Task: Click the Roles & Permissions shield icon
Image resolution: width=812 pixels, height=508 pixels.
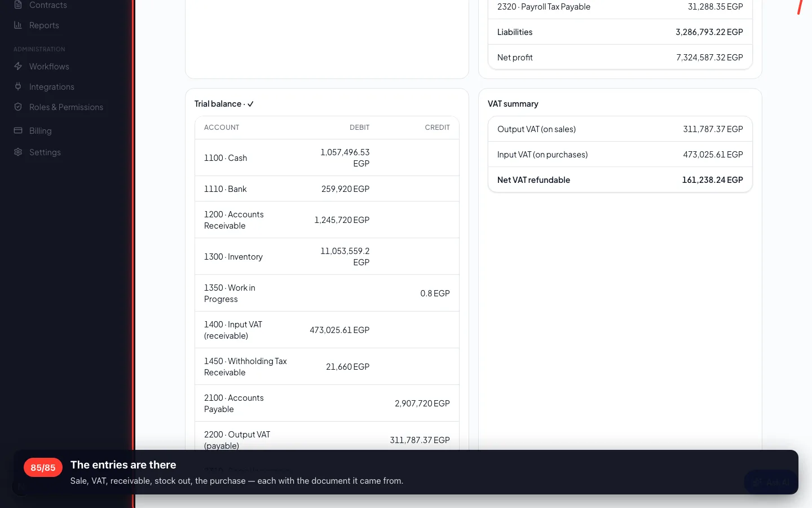Action: 18,107
